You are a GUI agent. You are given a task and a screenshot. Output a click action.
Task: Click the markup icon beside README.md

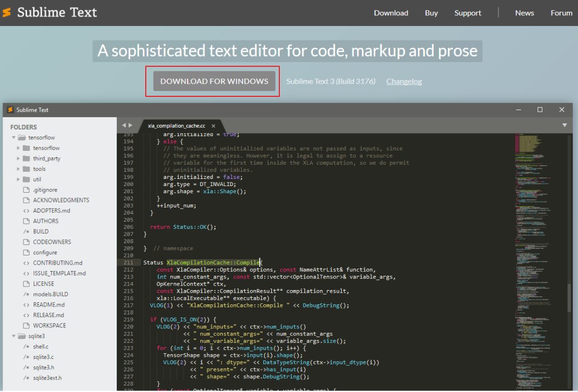[26, 305]
